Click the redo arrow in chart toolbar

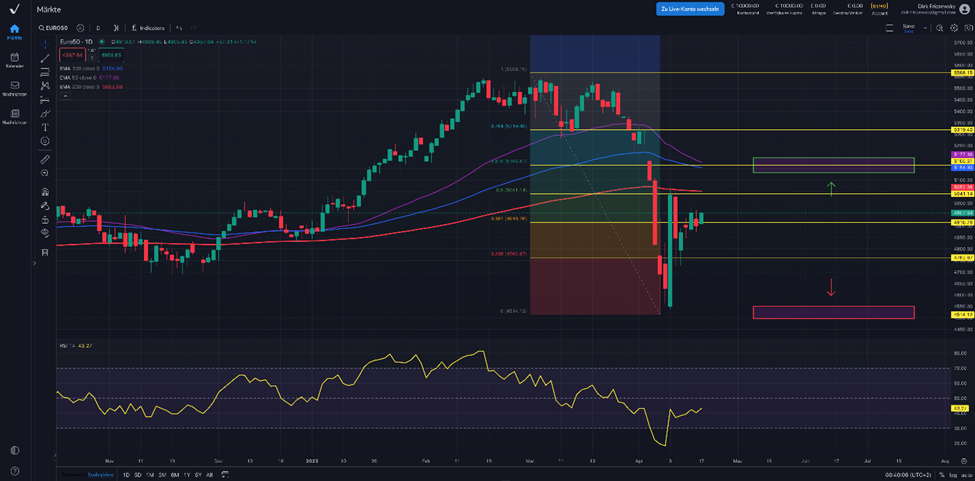pyautogui.click(x=193, y=28)
